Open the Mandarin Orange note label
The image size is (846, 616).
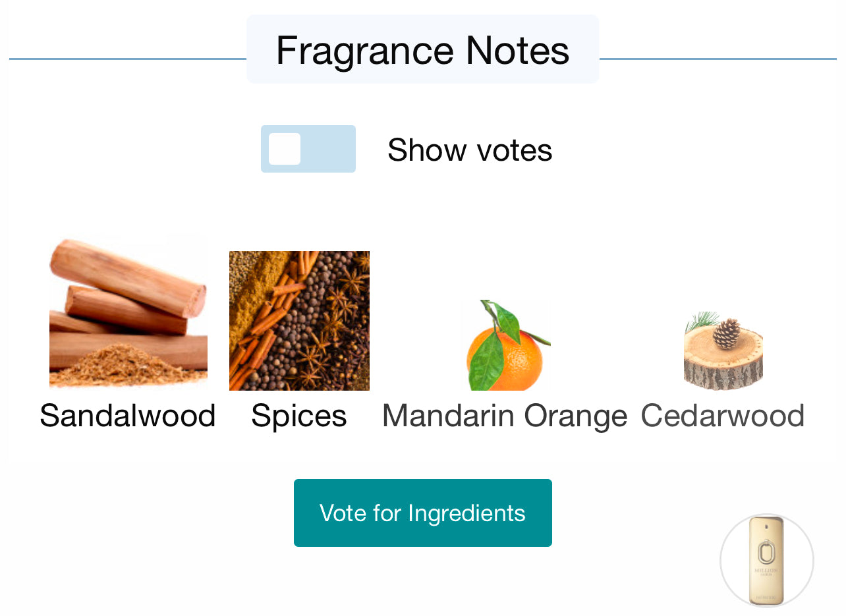(x=505, y=416)
